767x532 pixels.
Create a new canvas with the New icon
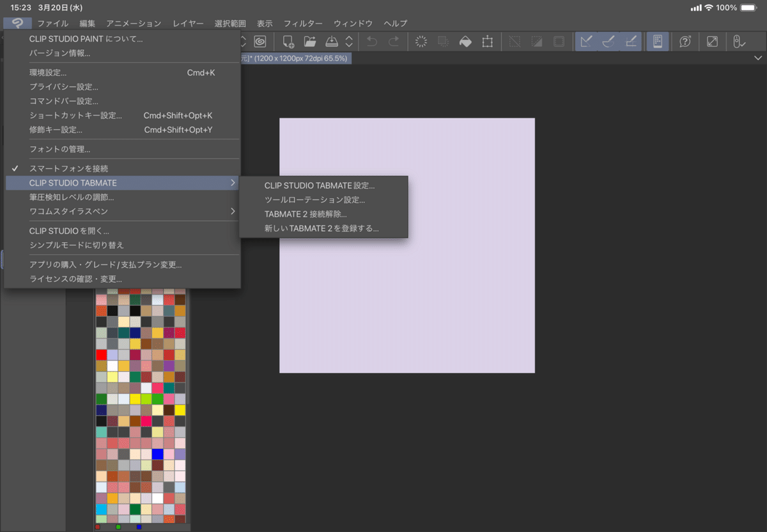coord(288,42)
